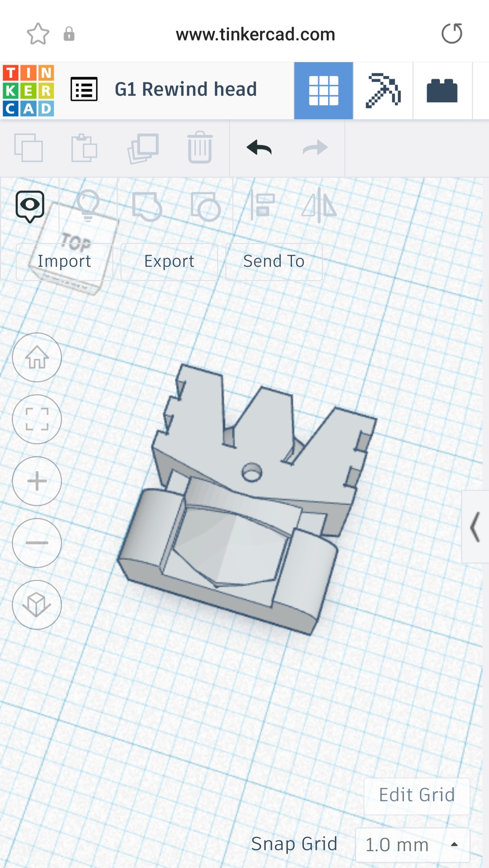Click the browser bookmark star icon

pos(38,34)
